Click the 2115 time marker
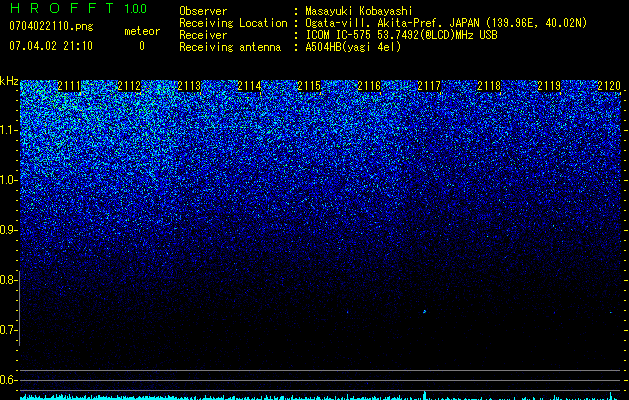 309,86
